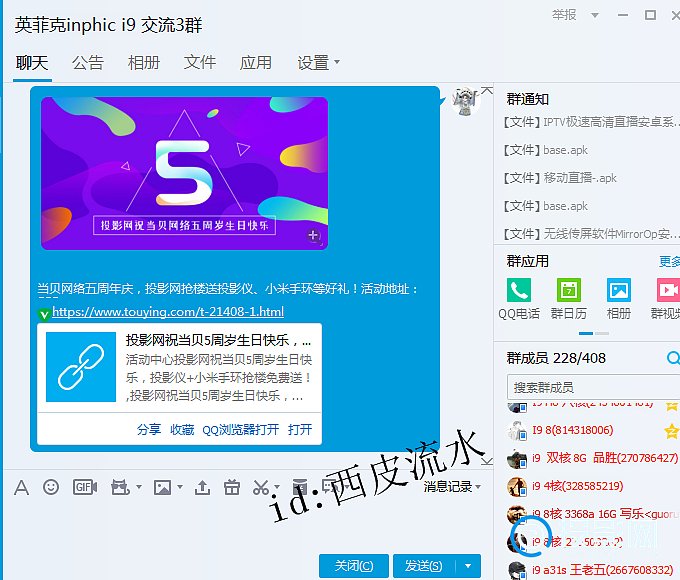Click the 关闭(C) button

[353, 566]
